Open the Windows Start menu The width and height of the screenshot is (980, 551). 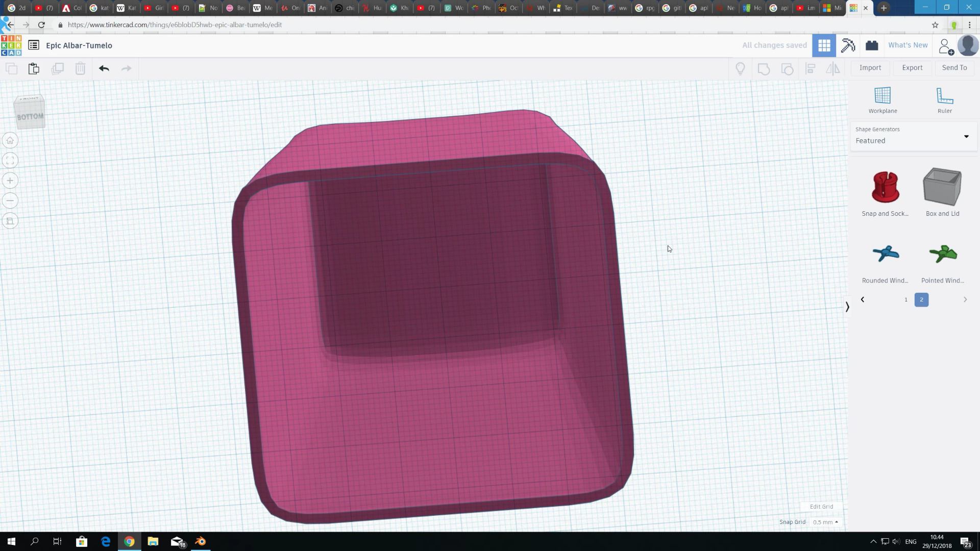[11, 541]
